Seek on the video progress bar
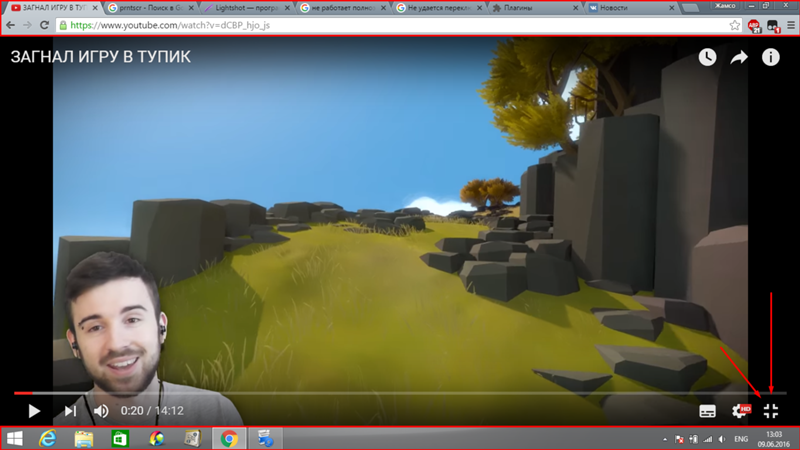 400,393
